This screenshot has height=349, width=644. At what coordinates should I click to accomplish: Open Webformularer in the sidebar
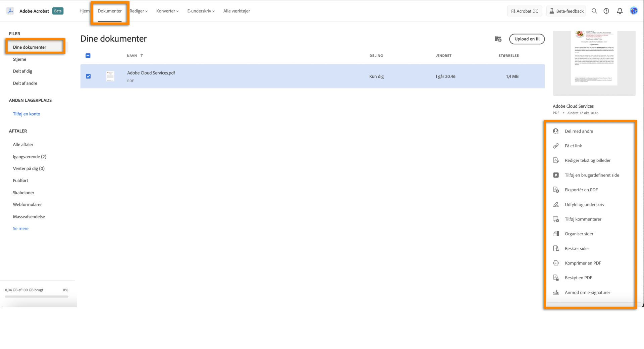[28, 204]
